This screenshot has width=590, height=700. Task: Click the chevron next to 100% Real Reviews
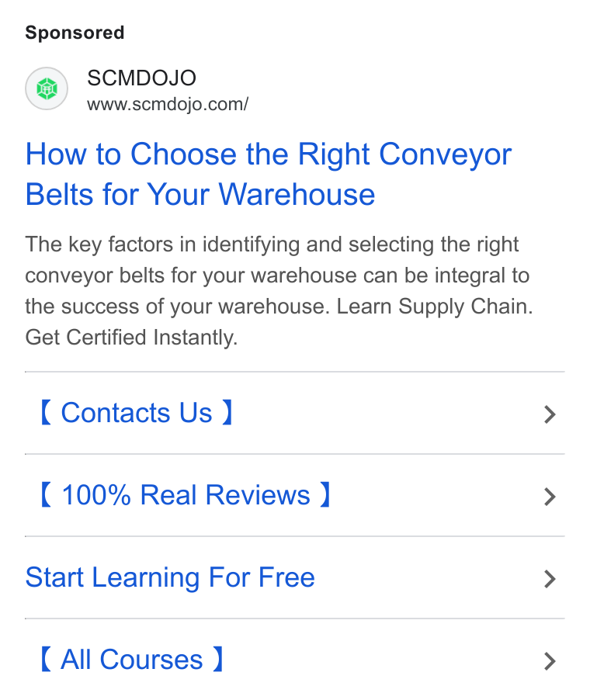click(550, 497)
